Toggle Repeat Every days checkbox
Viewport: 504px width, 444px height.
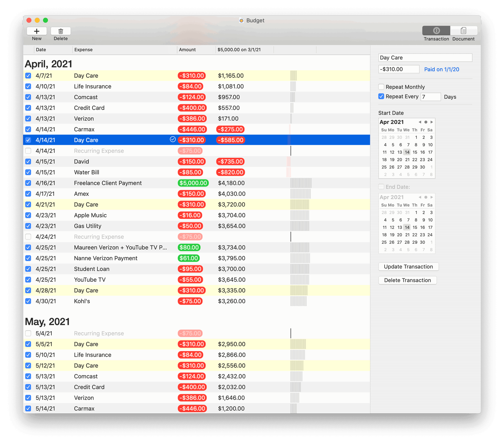[x=381, y=96]
